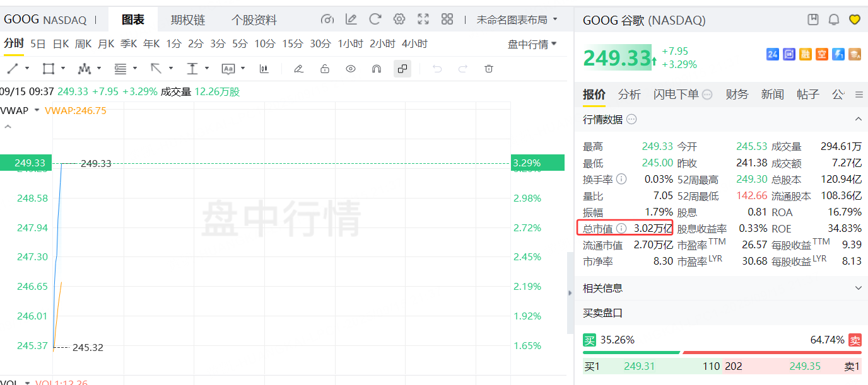Select the line drawing tool
Viewport: 868px width, 385px height.
[x=12, y=68]
